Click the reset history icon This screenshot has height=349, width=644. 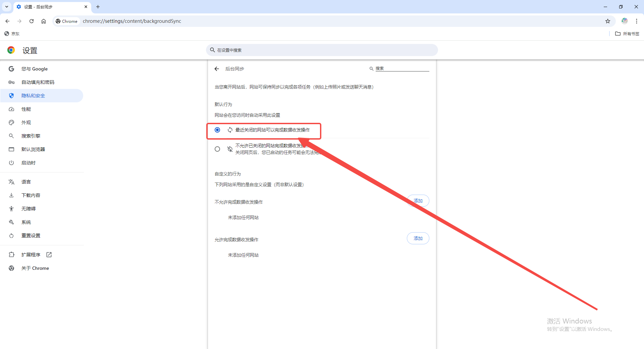tap(11, 236)
